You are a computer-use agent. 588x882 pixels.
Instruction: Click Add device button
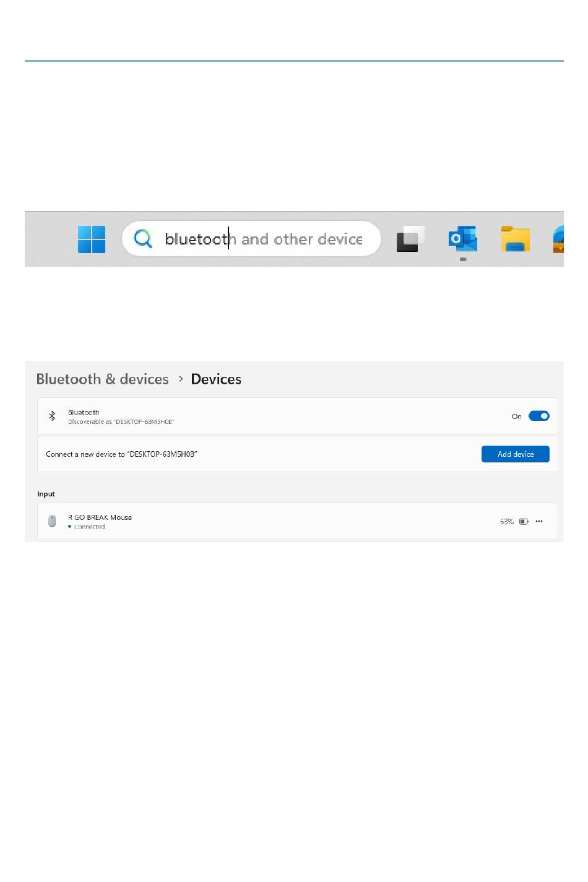pyautogui.click(x=516, y=454)
